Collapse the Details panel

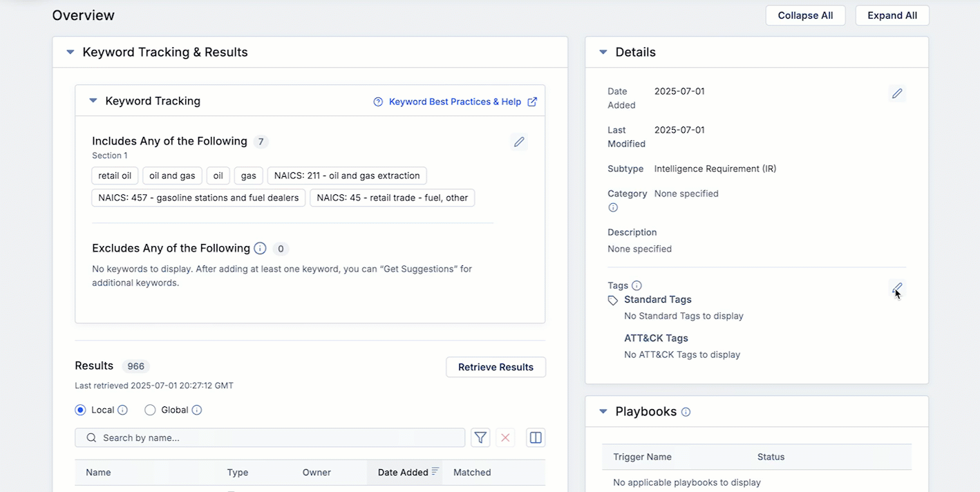pos(603,53)
